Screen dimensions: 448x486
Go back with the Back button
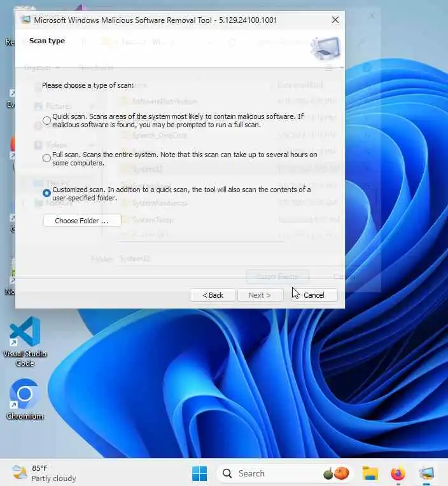click(213, 295)
